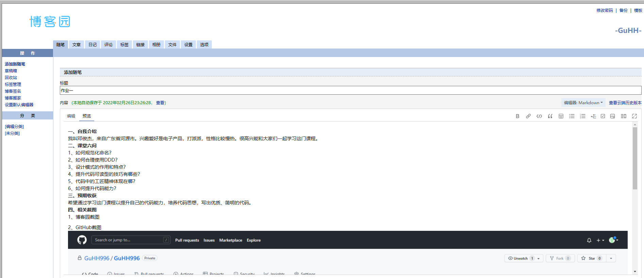
Task: Open 设置默认编辑器 link
Action: [19, 105]
